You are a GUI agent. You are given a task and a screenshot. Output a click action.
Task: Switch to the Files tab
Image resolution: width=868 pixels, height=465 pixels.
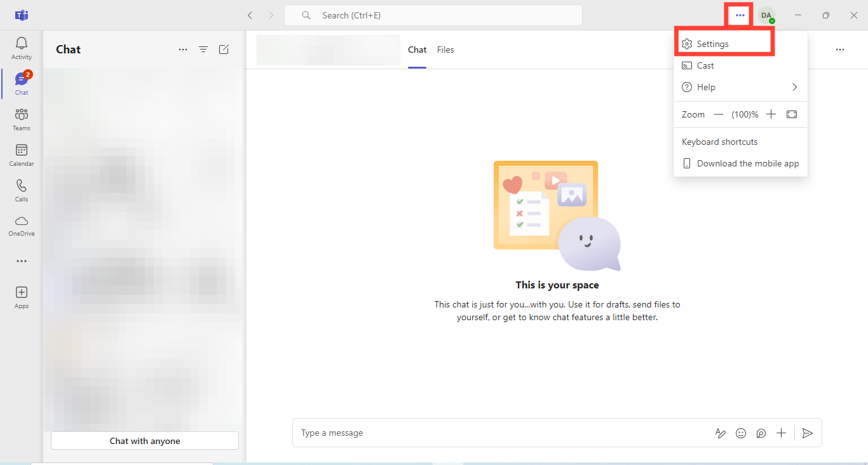[x=445, y=50]
